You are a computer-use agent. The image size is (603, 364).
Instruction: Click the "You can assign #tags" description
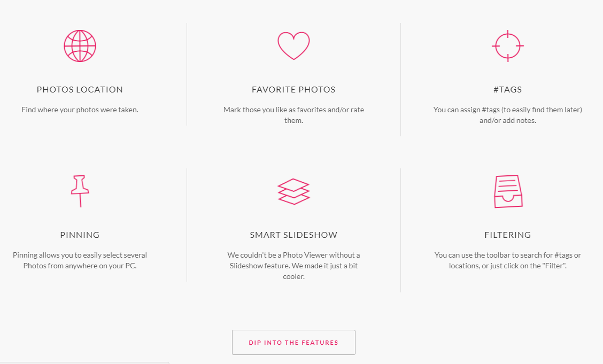coord(508,115)
